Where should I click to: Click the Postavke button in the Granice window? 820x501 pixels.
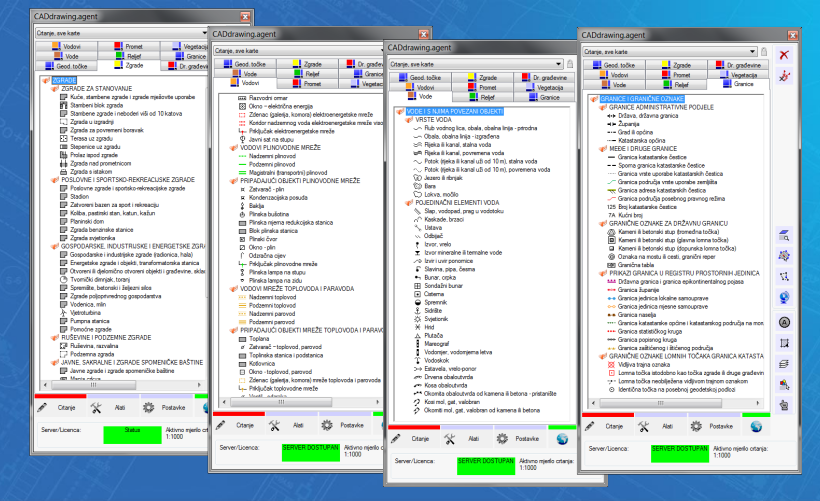715,427
